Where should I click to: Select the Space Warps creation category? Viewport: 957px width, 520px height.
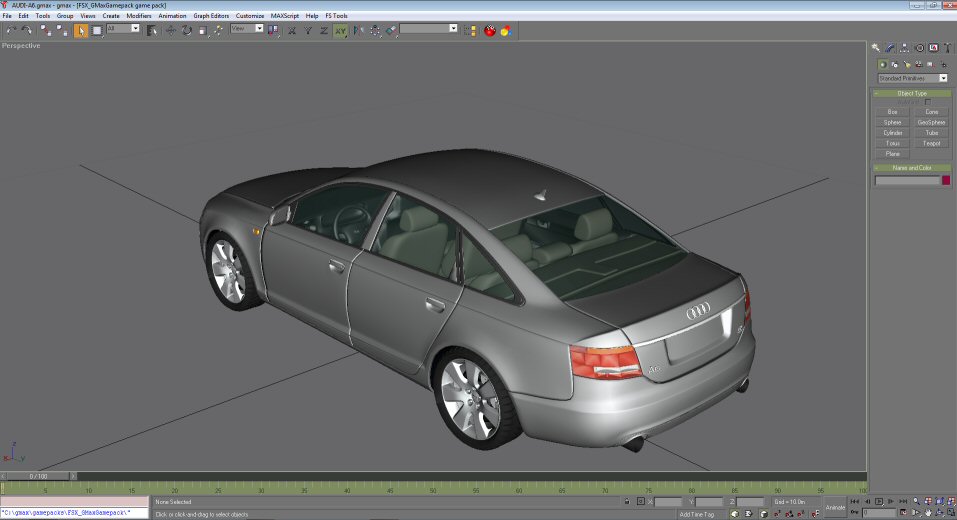tap(944, 65)
